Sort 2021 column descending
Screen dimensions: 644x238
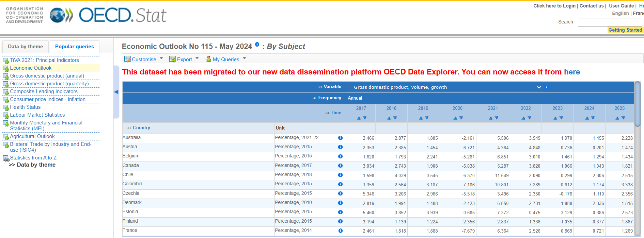point(496,118)
